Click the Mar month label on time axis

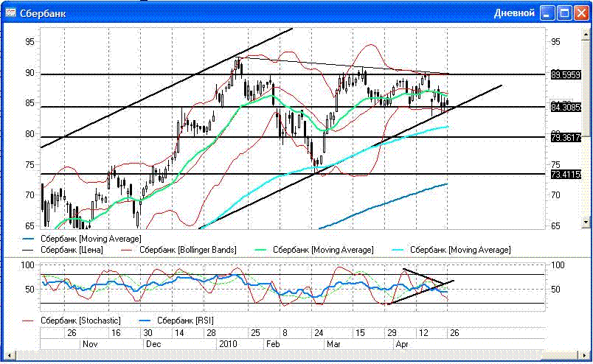coord(333,344)
